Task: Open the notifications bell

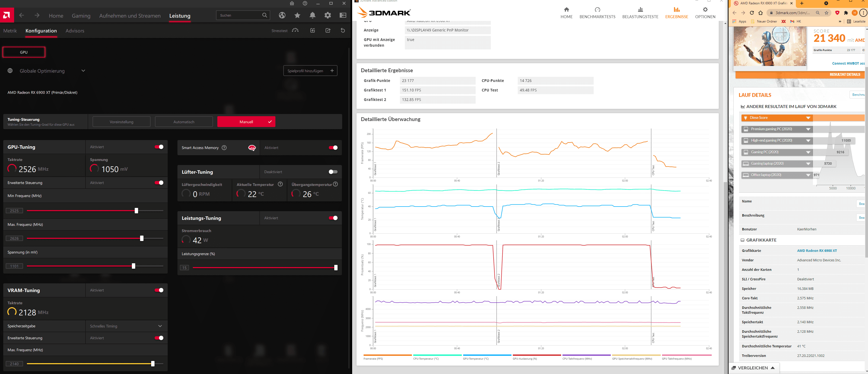Action: (x=313, y=15)
